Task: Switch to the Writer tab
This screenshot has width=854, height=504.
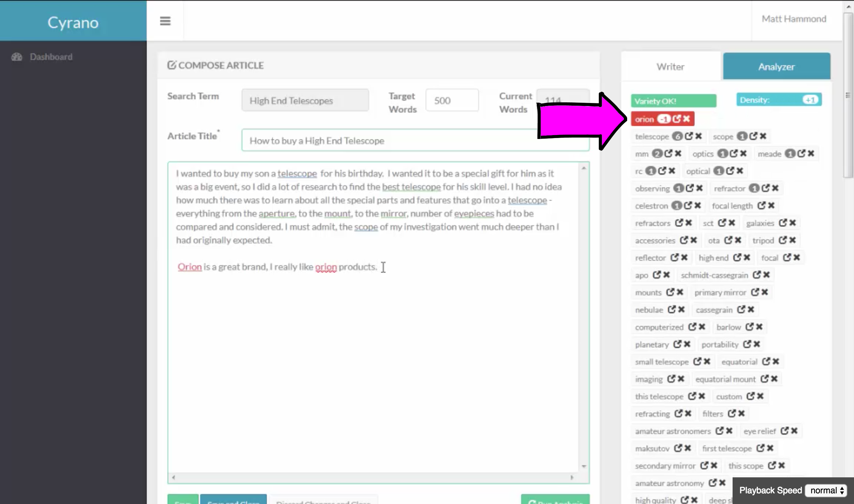Action: pos(670,67)
